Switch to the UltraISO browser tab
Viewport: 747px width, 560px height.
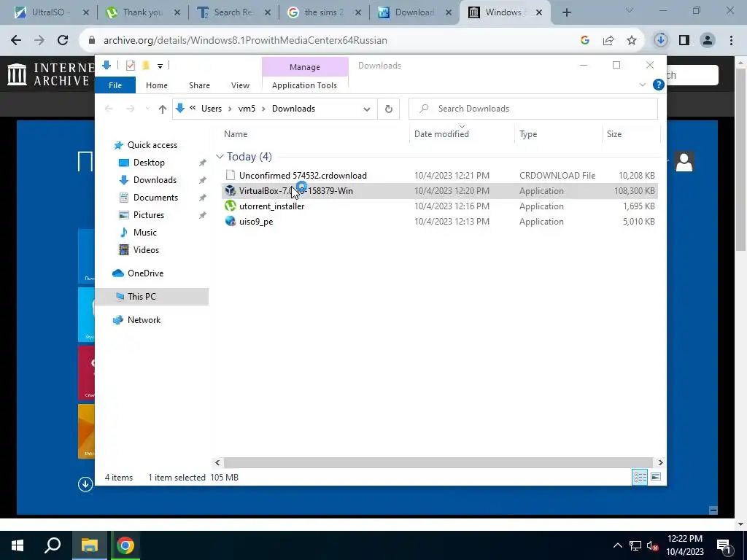[52, 12]
